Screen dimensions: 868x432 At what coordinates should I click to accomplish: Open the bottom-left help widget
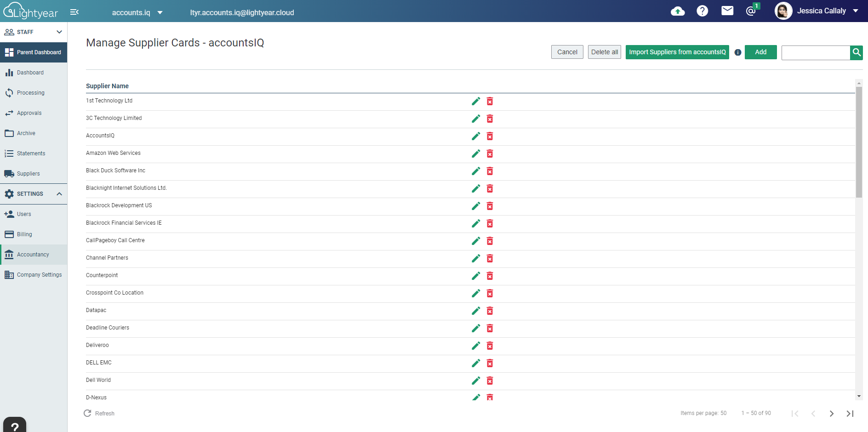(15, 425)
